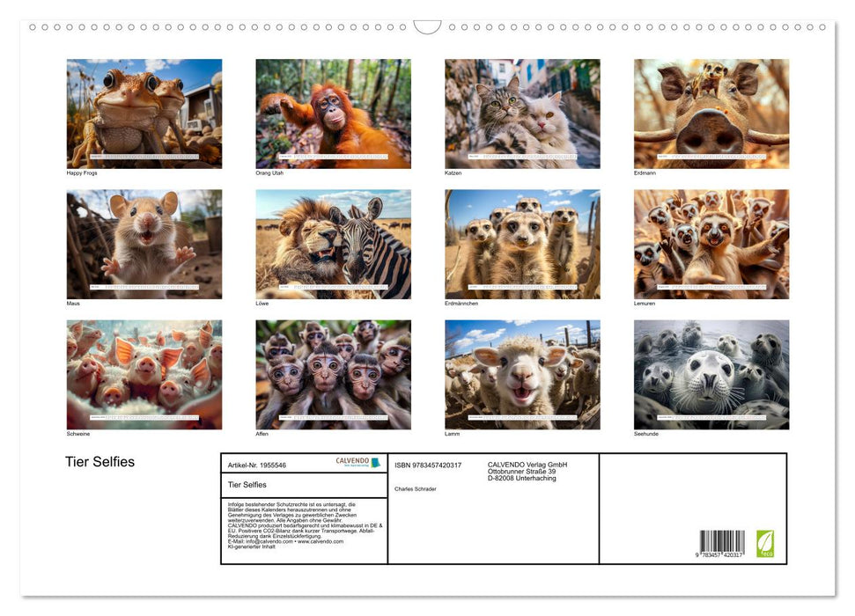This screenshot has height=616, width=855.
Task: Select the Affen monkey thumbnail
Action: 333,373
